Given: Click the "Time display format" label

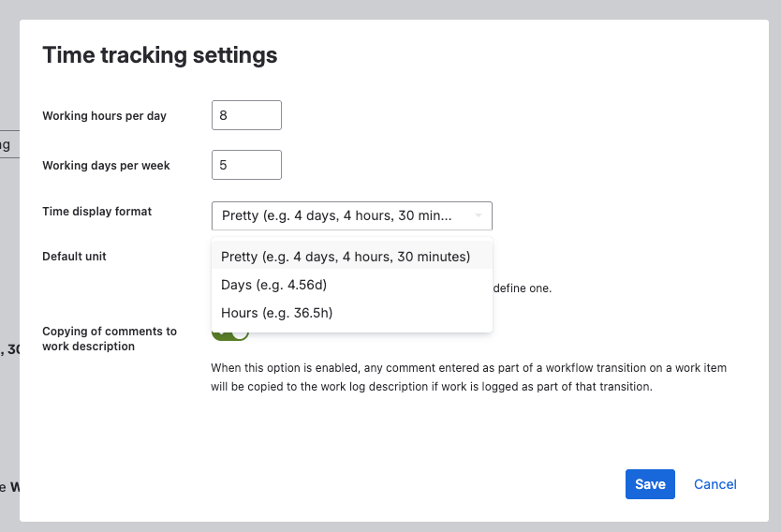Looking at the screenshot, I should [96, 212].
